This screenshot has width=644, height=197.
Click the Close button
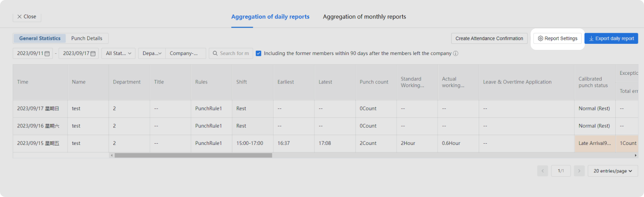27,16
